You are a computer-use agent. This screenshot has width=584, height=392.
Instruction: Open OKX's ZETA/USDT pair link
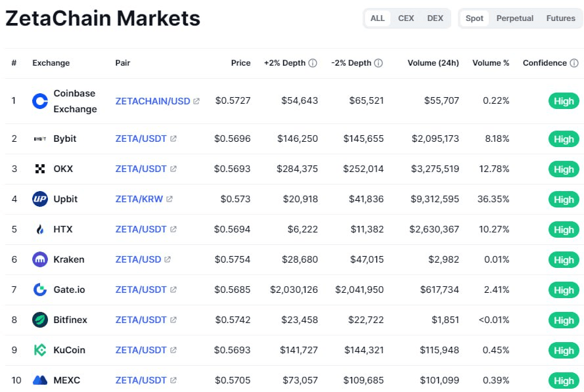pos(141,169)
